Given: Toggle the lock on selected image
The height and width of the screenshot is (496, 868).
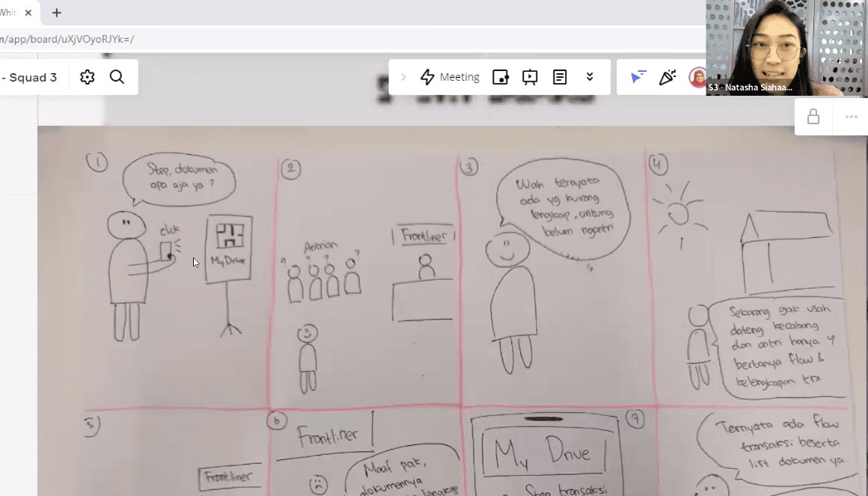Looking at the screenshot, I should tap(813, 117).
